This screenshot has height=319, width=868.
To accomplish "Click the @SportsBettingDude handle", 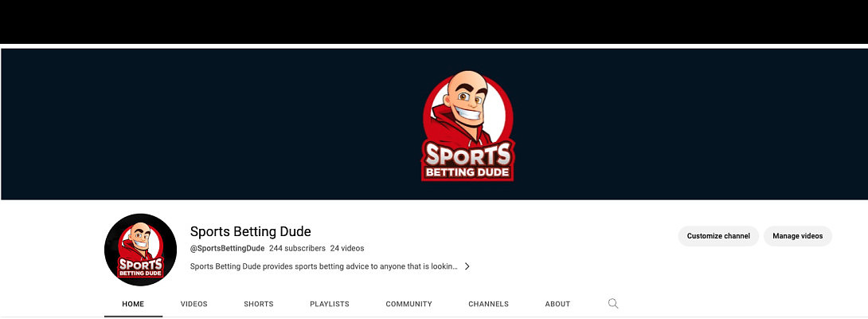I will (227, 249).
